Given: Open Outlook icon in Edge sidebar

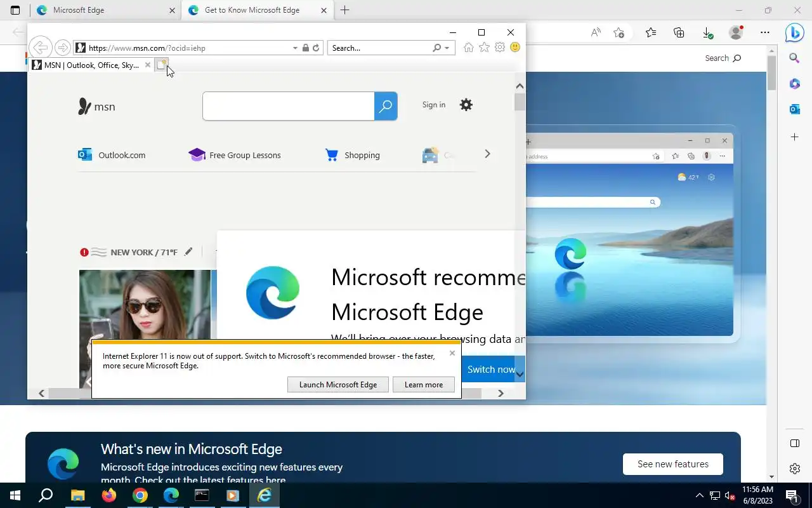Looking at the screenshot, I should pyautogui.click(x=794, y=109).
